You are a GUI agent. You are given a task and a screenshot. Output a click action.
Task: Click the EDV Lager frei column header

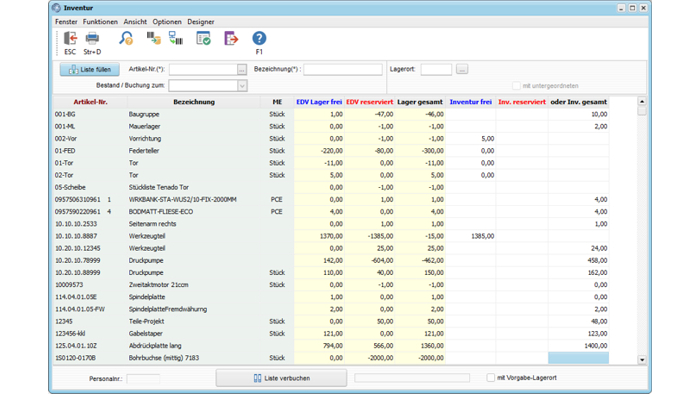click(x=319, y=102)
